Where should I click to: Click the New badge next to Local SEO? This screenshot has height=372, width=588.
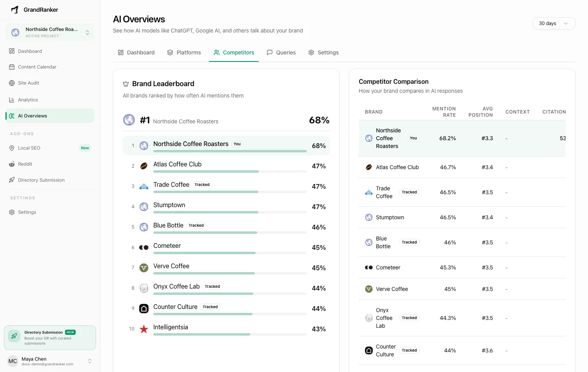coord(85,148)
